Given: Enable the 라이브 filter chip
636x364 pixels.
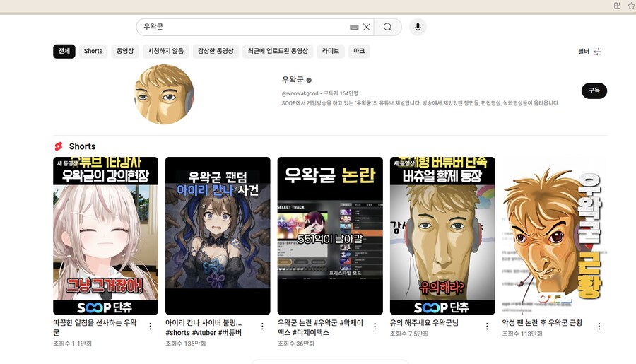Looking at the screenshot, I should point(331,52).
